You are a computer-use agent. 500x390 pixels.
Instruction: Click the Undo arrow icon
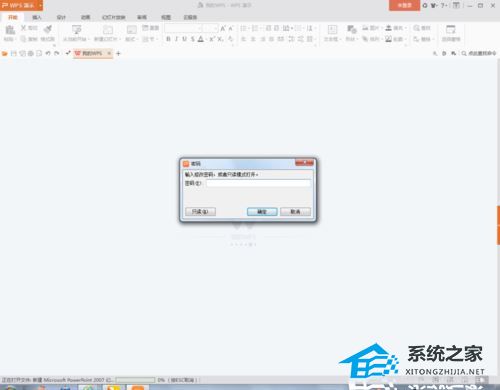48,53
